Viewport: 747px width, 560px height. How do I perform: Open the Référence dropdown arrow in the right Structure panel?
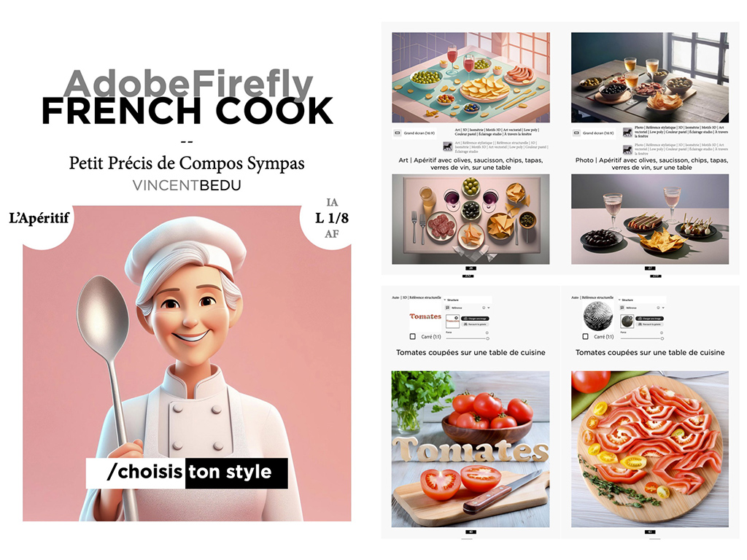[x=663, y=308]
